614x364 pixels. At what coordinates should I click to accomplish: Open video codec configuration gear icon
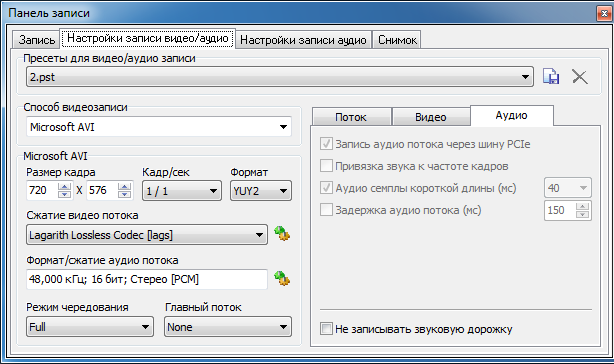(282, 234)
